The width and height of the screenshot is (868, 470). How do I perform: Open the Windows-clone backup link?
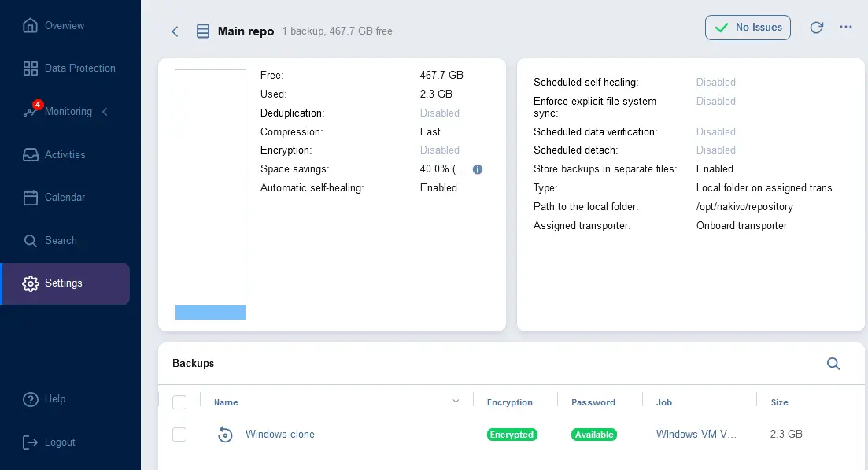click(279, 435)
